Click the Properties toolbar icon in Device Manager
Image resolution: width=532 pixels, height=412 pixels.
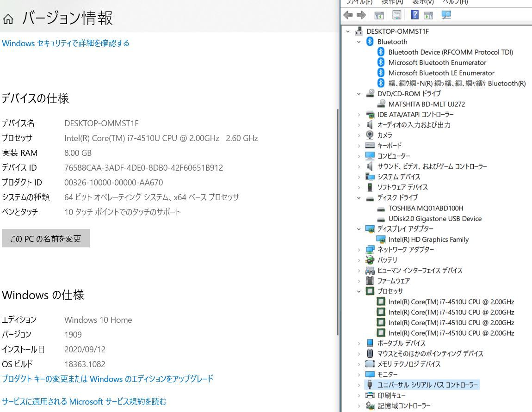point(396,15)
